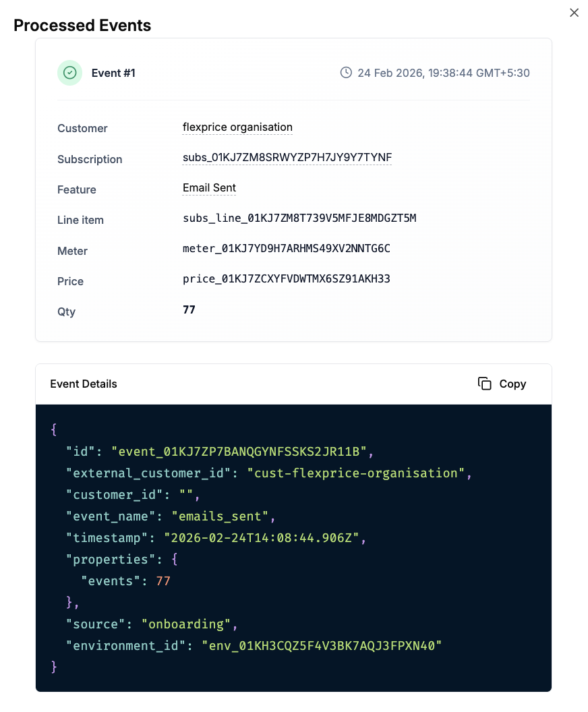Select the Event Details panel title
This screenshot has height=712, width=588.
click(84, 384)
